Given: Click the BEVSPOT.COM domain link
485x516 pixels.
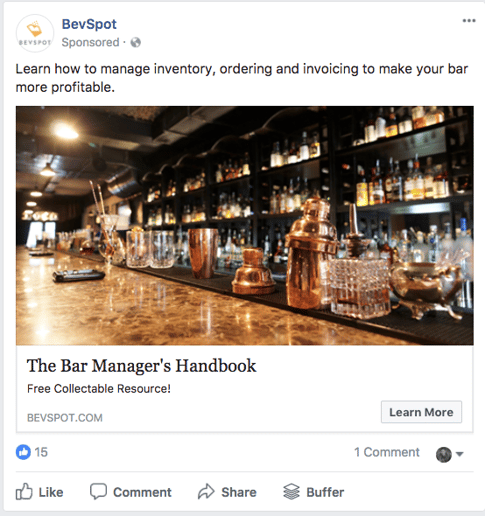Looking at the screenshot, I should click(x=65, y=418).
